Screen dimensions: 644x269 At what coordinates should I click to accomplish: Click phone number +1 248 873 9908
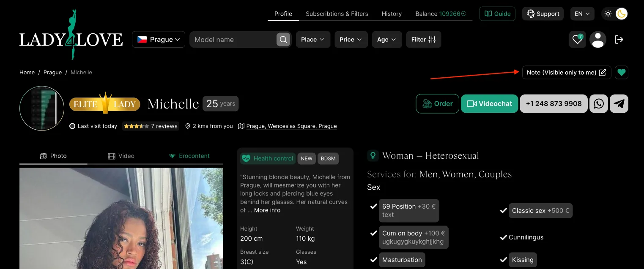click(554, 103)
